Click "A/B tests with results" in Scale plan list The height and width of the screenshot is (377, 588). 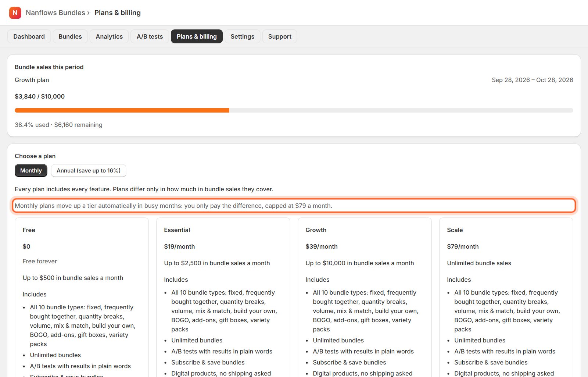coord(505,351)
